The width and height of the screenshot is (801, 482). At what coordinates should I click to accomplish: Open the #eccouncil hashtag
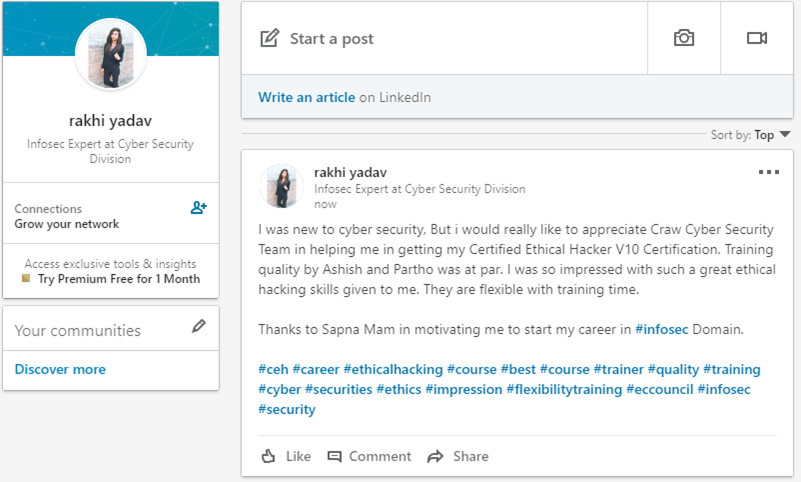coord(659,389)
